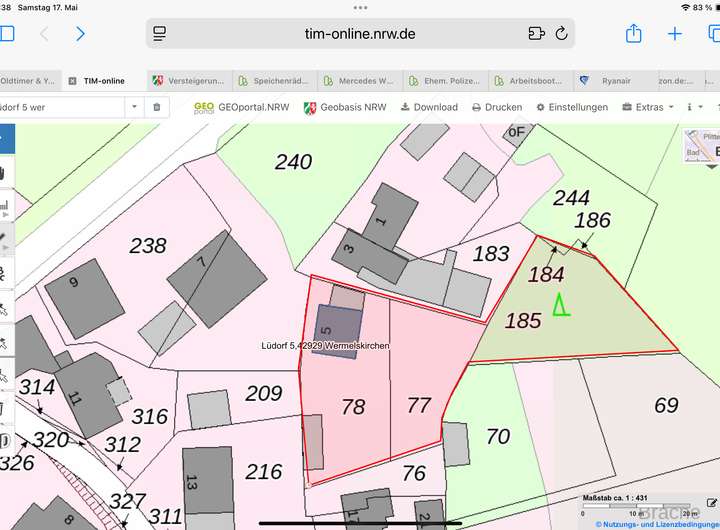This screenshot has height=530, width=720.
Task: Tap the Safari forward arrow
Action: 80,34
